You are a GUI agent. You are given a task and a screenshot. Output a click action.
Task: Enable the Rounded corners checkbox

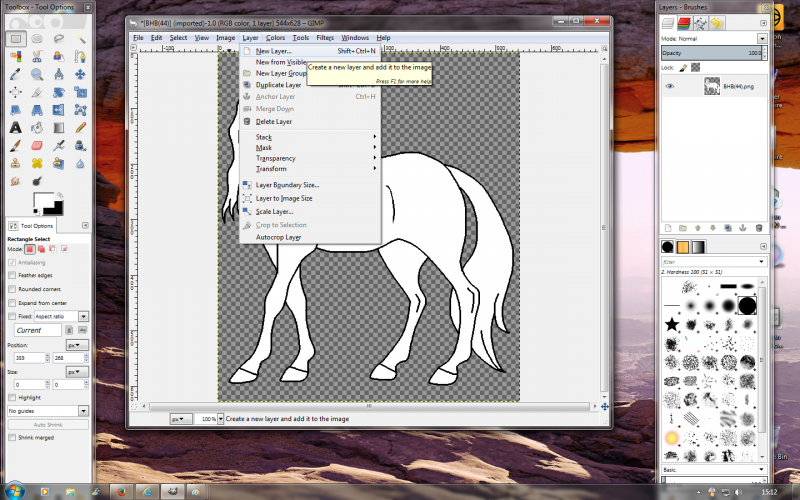[x=12, y=289]
